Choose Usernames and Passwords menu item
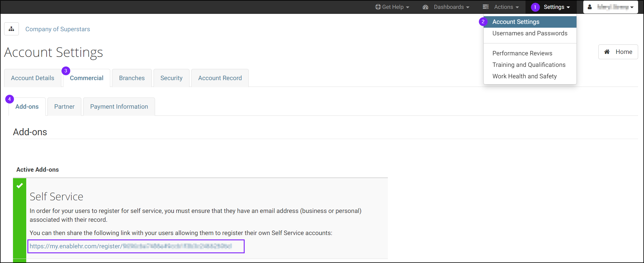Screen dimensions: 644x263 [530, 33]
